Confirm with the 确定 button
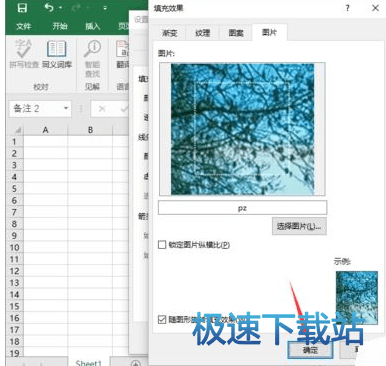 point(310,350)
